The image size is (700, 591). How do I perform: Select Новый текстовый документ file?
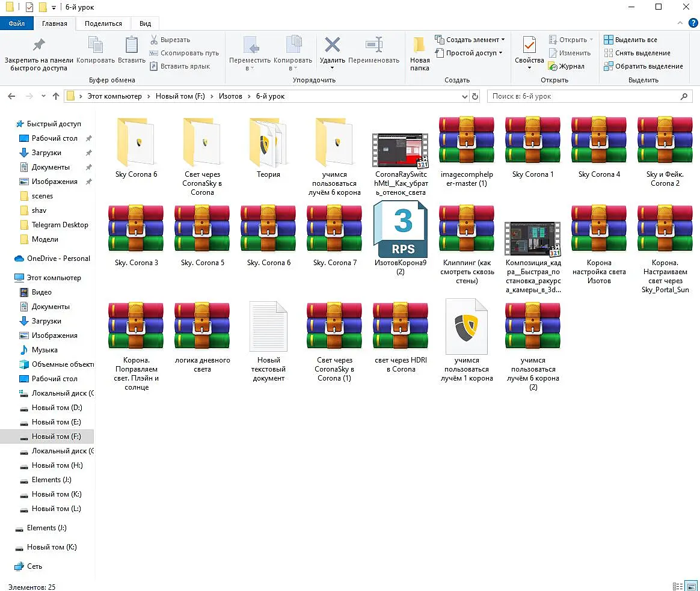[268, 341]
